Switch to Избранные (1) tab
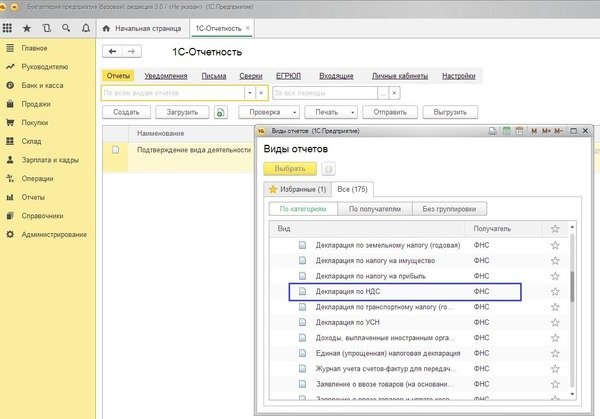This screenshot has width=600, height=419. pyautogui.click(x=297, y=189)
